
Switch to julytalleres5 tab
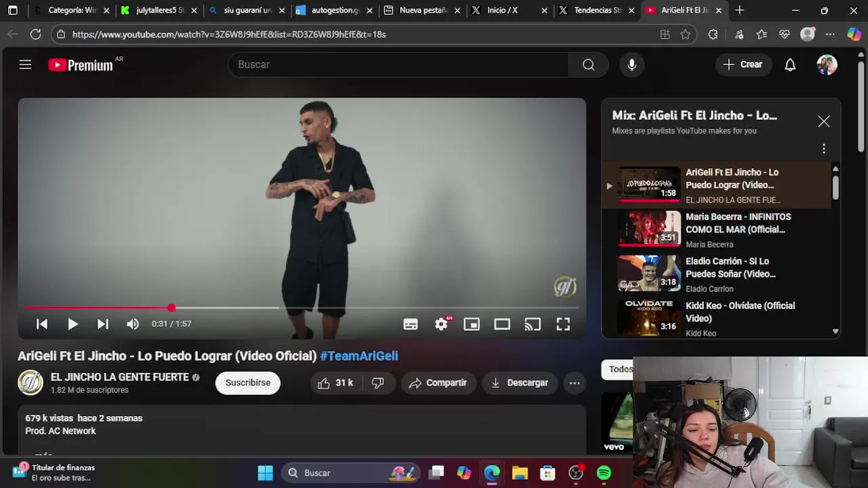tap(159, 10)
